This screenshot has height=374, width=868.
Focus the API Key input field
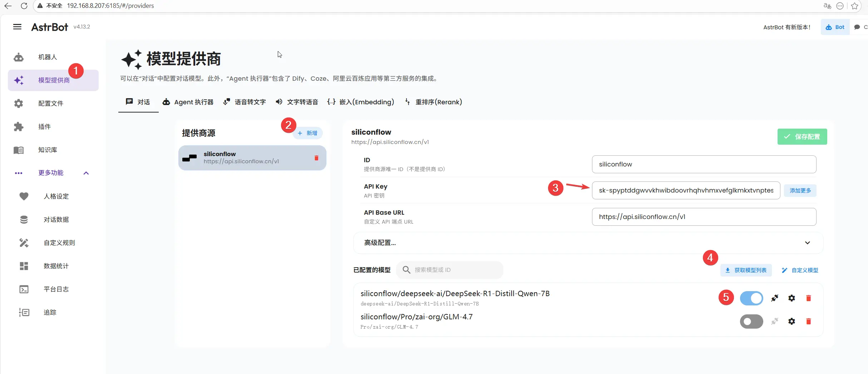686,190
